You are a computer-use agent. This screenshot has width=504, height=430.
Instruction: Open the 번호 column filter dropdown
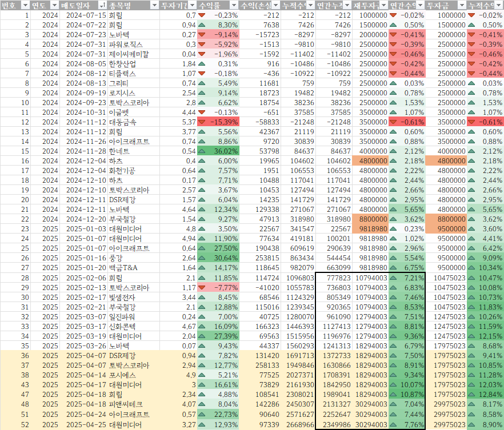tap(25, 5)
